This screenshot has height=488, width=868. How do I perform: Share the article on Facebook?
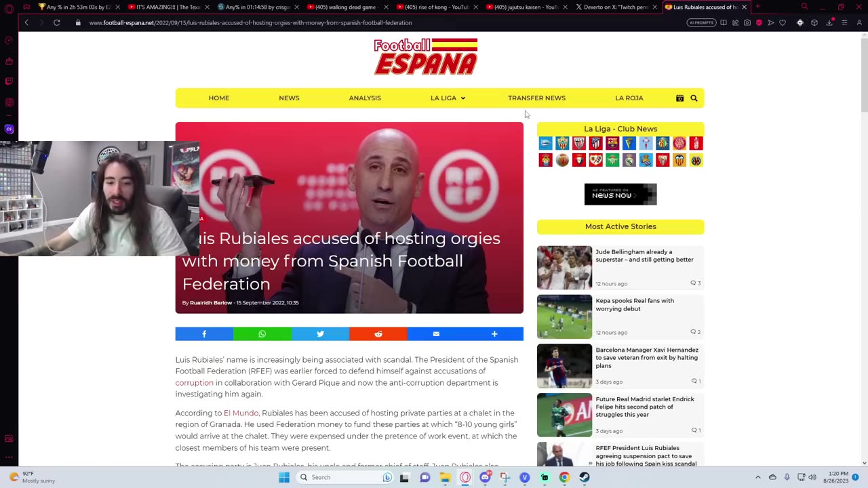click(204, 333)
